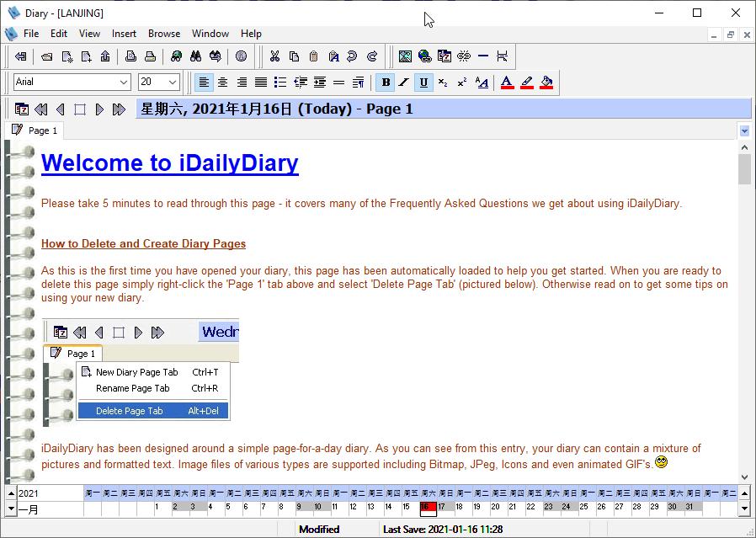This screenshot has height=538, width=756.
Task: Jump forward with double-right arrow
Action: pyautogui.click(x=119, y=109)
